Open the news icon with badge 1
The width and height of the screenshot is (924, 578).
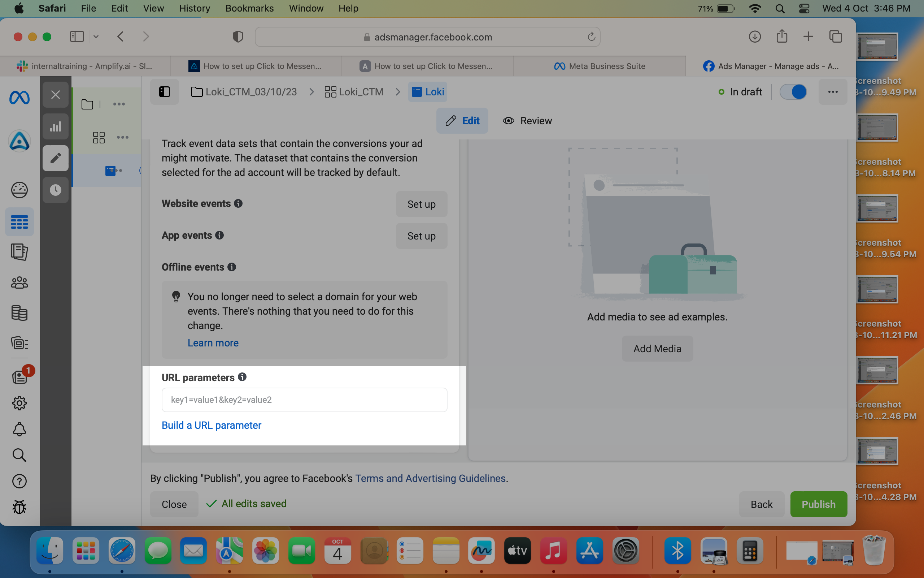click(x=19, y=377)
